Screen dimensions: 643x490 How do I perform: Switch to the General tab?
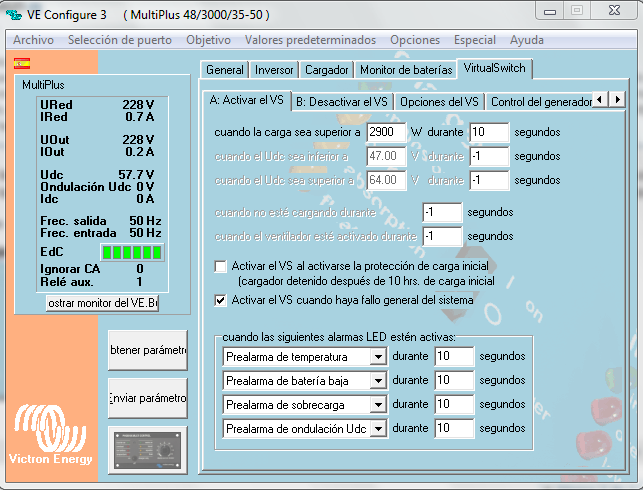point(225,70)
